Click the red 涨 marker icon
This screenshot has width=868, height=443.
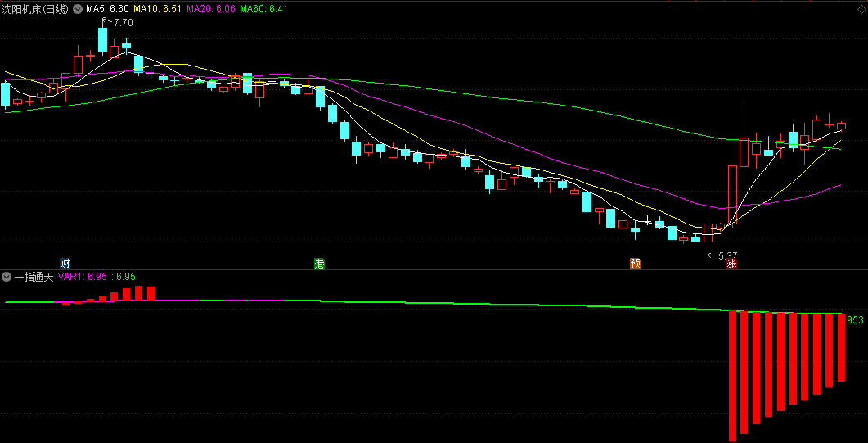(732, 264)
